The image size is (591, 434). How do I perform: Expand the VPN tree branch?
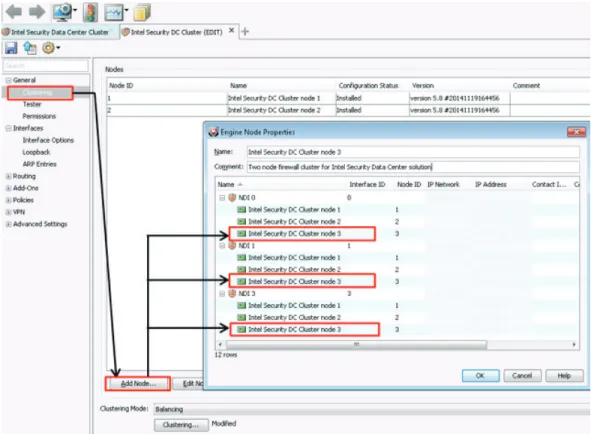8,212
